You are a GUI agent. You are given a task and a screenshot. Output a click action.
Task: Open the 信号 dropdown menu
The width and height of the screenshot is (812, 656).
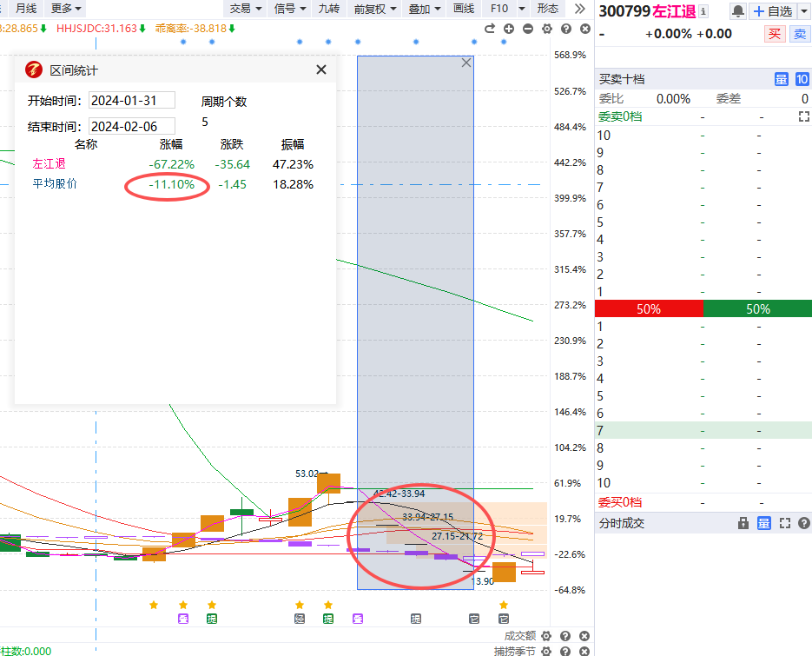click(289, 9)
